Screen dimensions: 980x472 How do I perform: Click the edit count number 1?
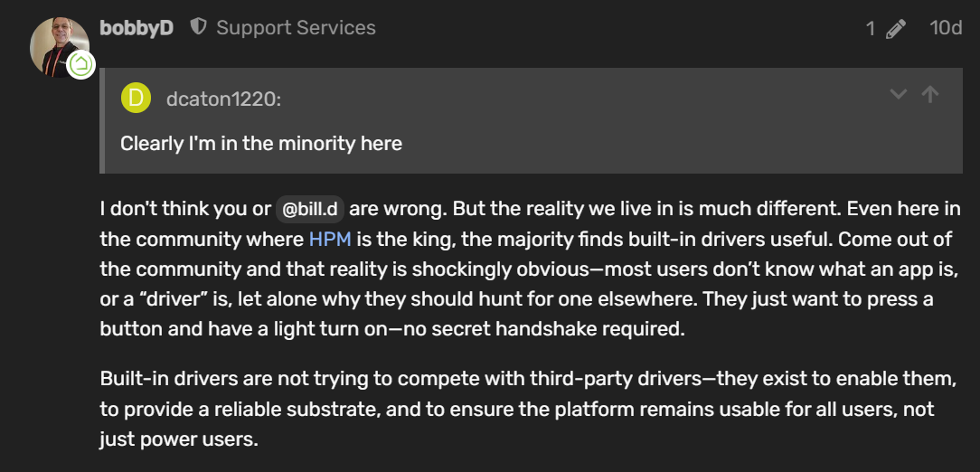(x=871, y=29)
